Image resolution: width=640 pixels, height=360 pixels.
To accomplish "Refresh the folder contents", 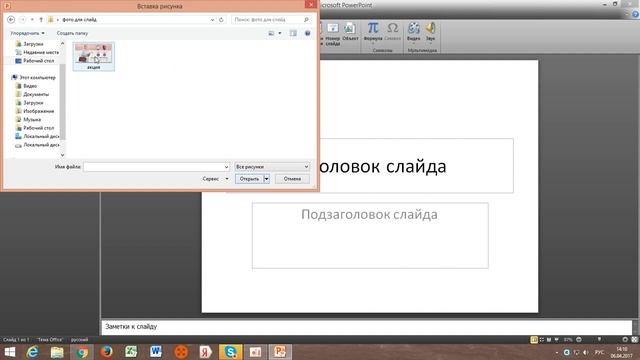I will (221, 20).
